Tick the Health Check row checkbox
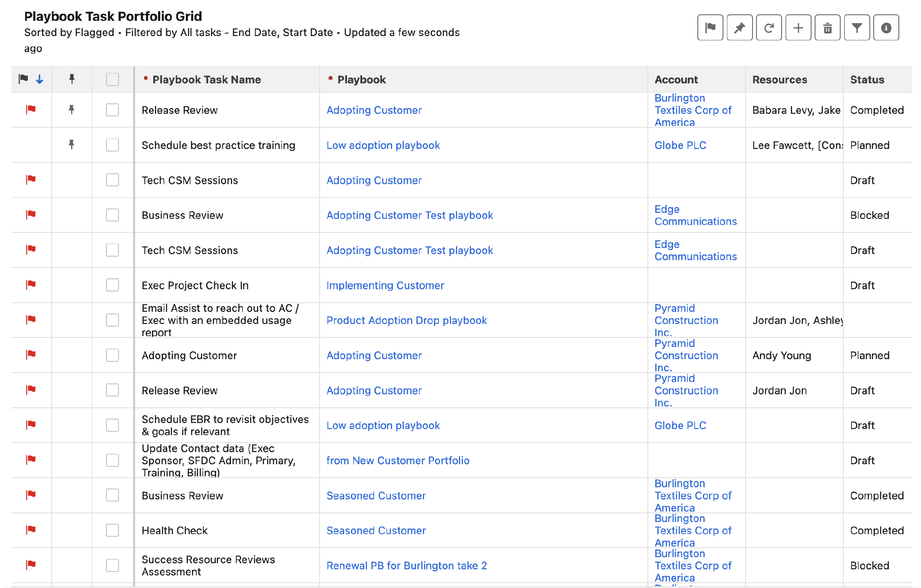Viewport: 921px width, 588px height. 112,530
